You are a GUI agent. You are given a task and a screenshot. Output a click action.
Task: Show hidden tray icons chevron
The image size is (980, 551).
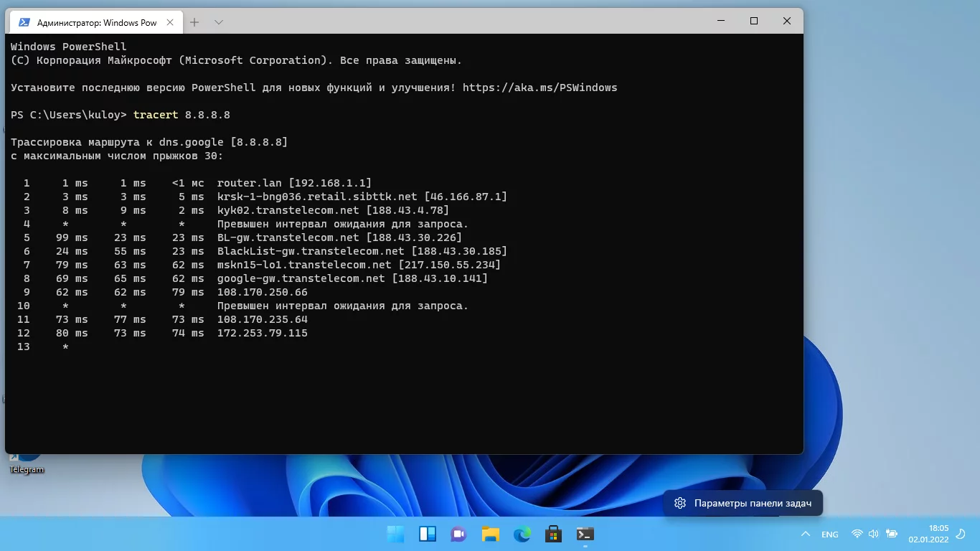click(806, 534)
